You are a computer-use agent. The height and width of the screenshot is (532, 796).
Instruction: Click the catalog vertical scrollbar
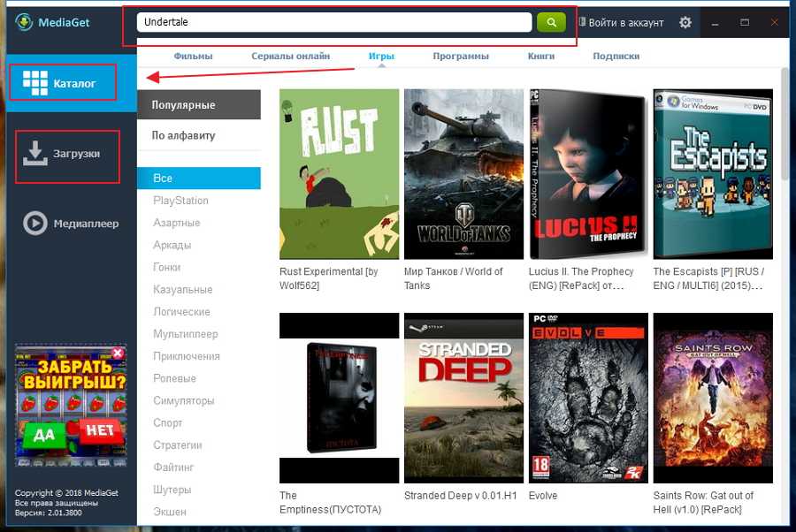pos(785,124)
